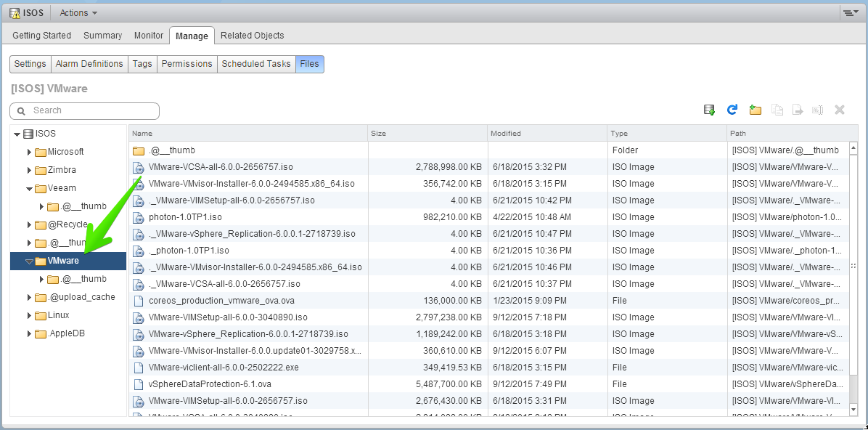Open the Related Objects tab
This screenshot has height=430, width=868.
coord(253,36)
